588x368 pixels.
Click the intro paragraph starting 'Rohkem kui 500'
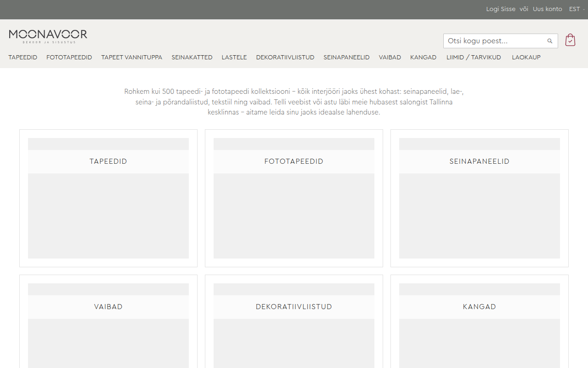294,102
